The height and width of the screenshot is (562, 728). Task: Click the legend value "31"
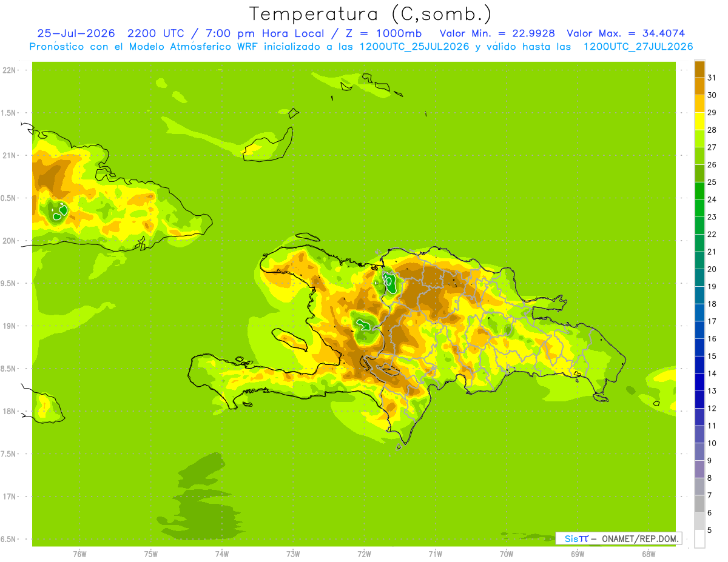click(712, 77)
